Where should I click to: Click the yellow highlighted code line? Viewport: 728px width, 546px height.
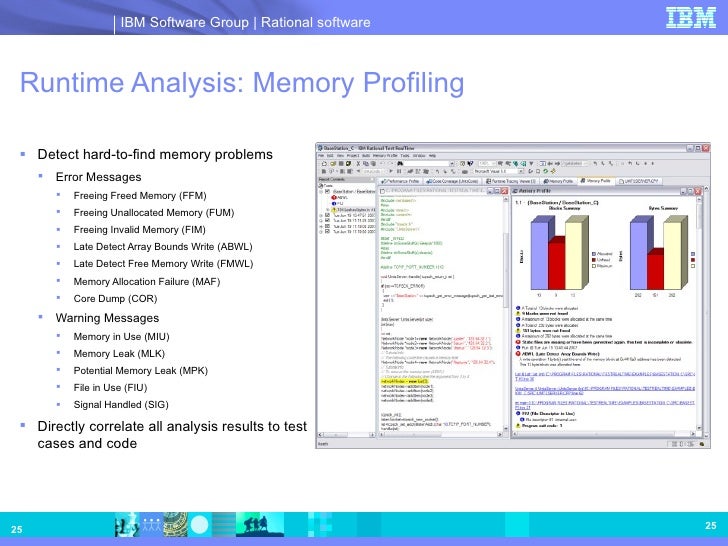405,381
